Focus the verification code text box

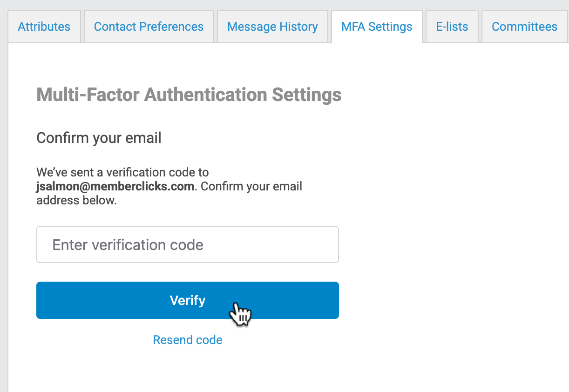click(187, 245)
